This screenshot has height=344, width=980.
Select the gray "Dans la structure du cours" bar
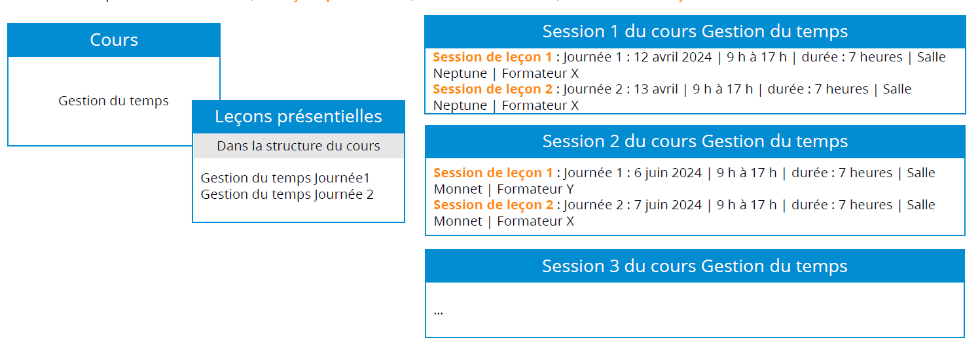[299, 146]
